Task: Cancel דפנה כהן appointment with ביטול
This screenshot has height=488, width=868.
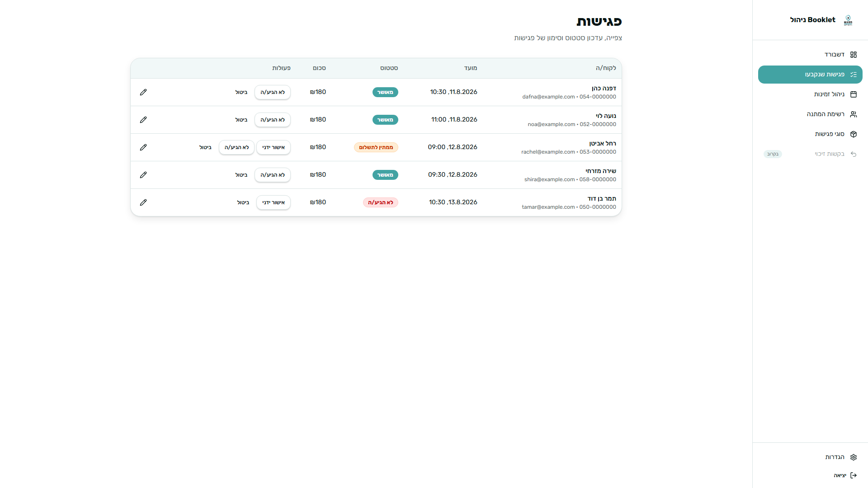Action: click(241, 92)
